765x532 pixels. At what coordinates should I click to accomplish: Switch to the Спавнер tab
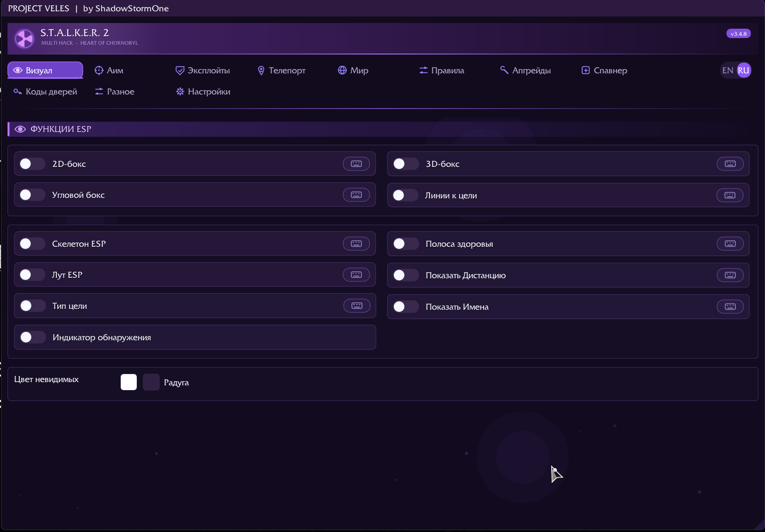[x=604, y=70]
